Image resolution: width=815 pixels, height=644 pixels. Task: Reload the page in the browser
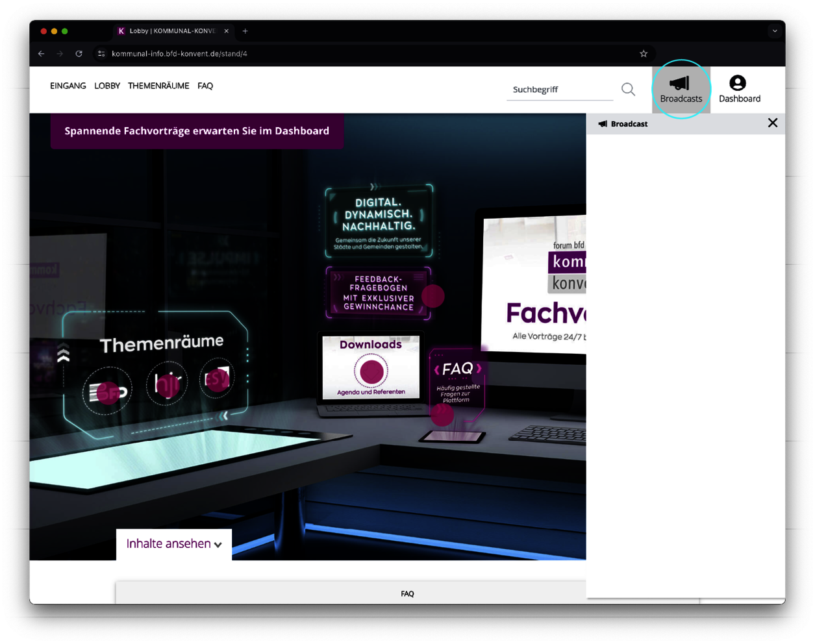click(79, 54)
